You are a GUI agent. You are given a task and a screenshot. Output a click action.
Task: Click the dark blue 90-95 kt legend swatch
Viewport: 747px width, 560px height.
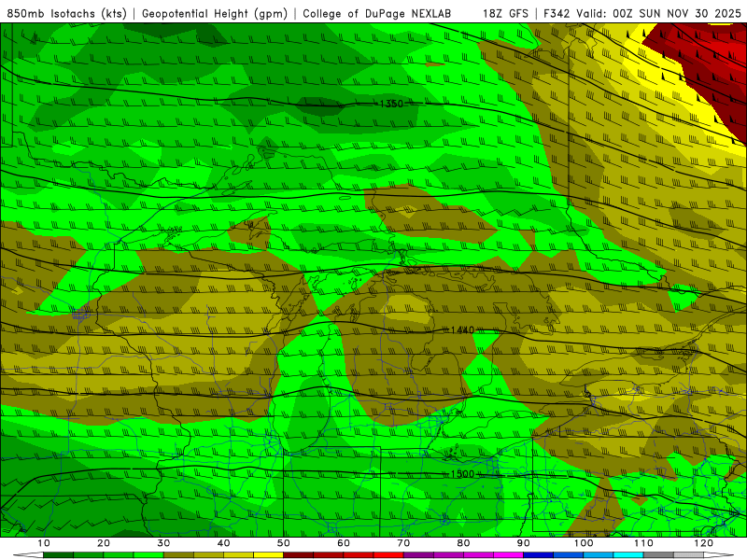[x=539, y=555]
